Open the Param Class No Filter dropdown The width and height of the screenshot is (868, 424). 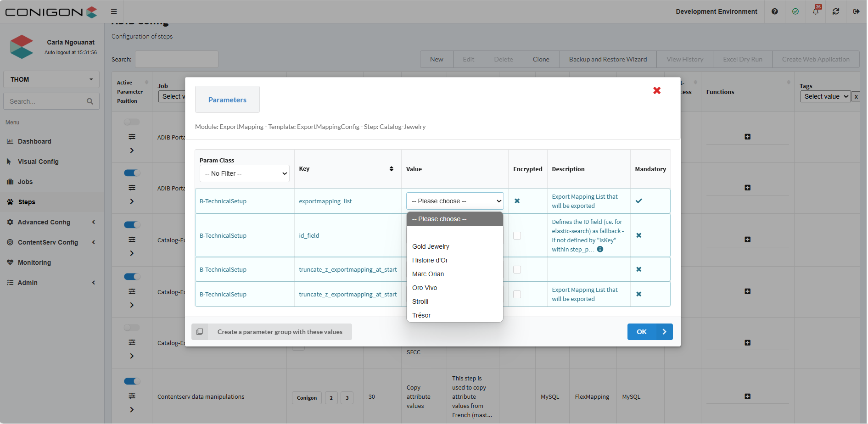(x=244, y=173)
